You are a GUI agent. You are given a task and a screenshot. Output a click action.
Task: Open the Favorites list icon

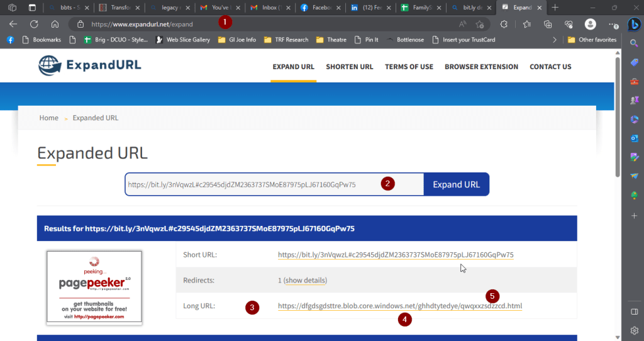point(527,25)
